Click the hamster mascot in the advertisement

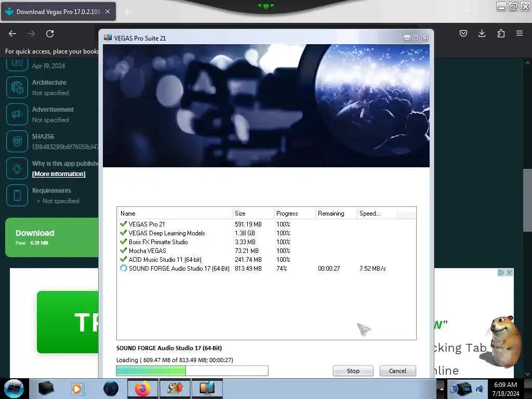(x=505, y=341)
